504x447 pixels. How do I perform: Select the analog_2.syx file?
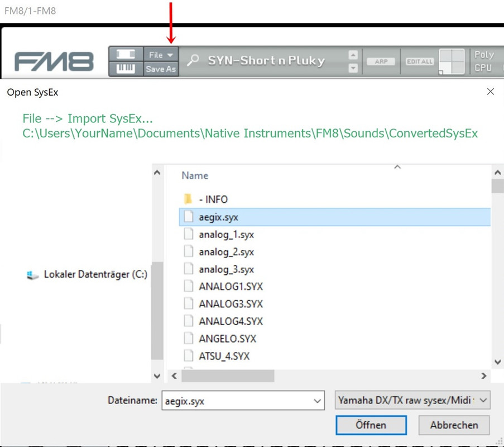(226, 252)
